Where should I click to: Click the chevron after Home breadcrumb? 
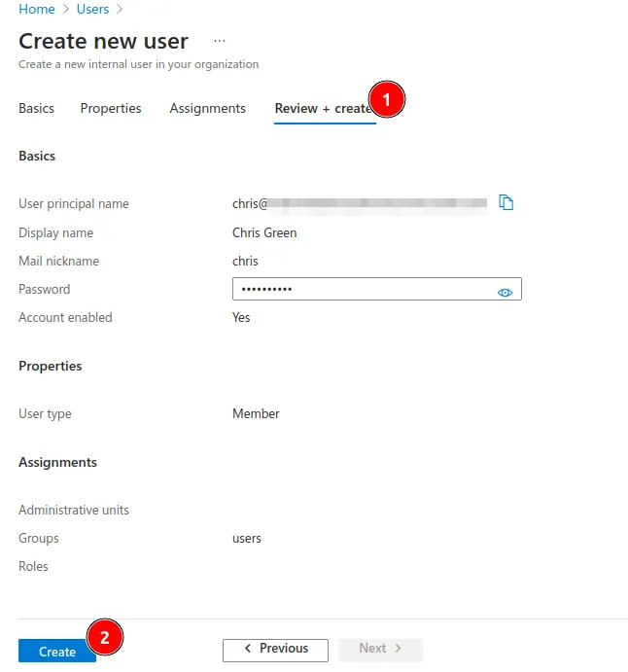[x=66, y=10]
